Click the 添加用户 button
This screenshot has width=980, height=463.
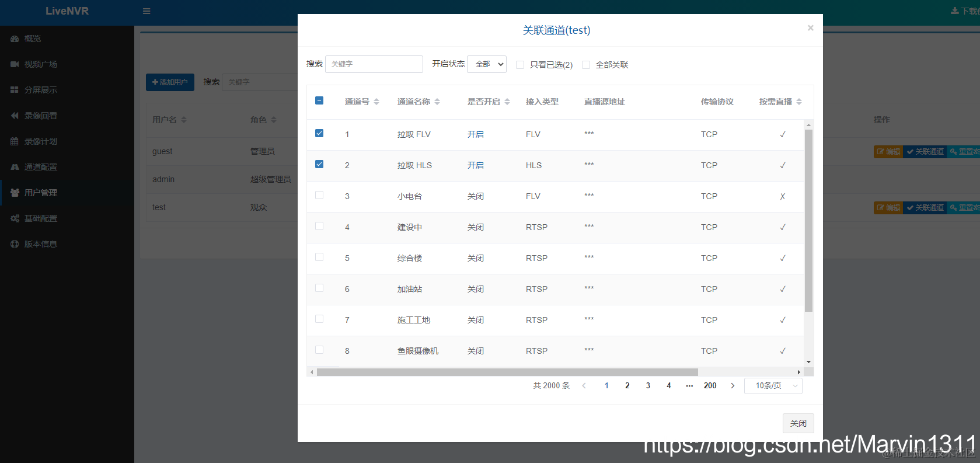pyautogui.click(x=170, y=82)
